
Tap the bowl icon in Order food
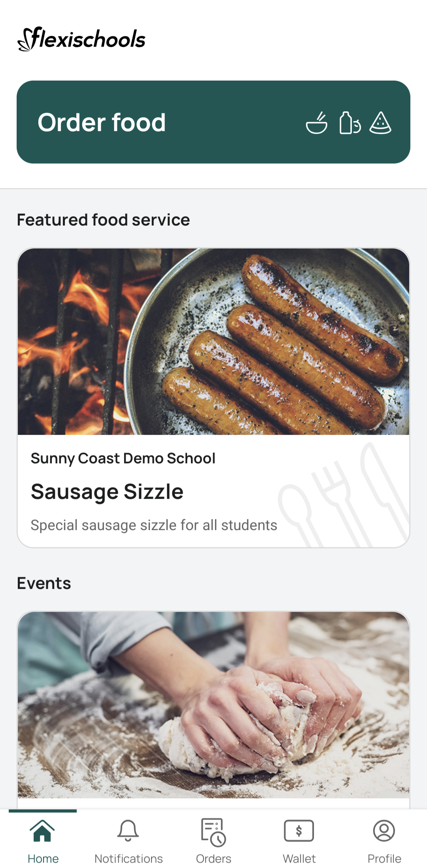pos(317,123)
